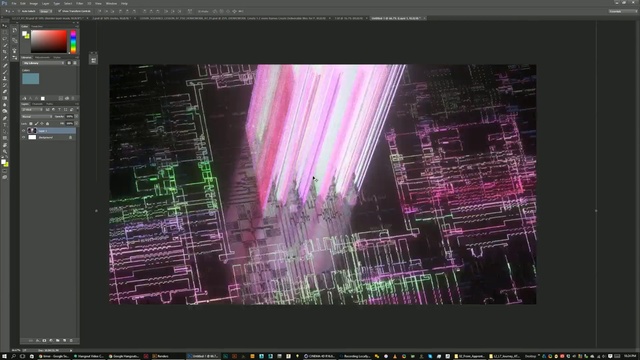Open the Normal blend mode dropdown
The image size is (640, 360).
click(x=37, y=117)
